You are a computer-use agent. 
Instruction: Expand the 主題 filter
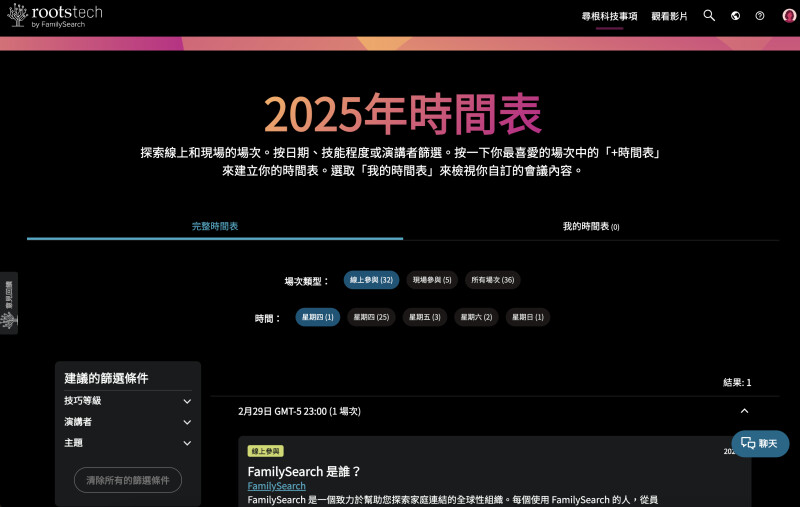pyautogui.click(x=128, y=443)
